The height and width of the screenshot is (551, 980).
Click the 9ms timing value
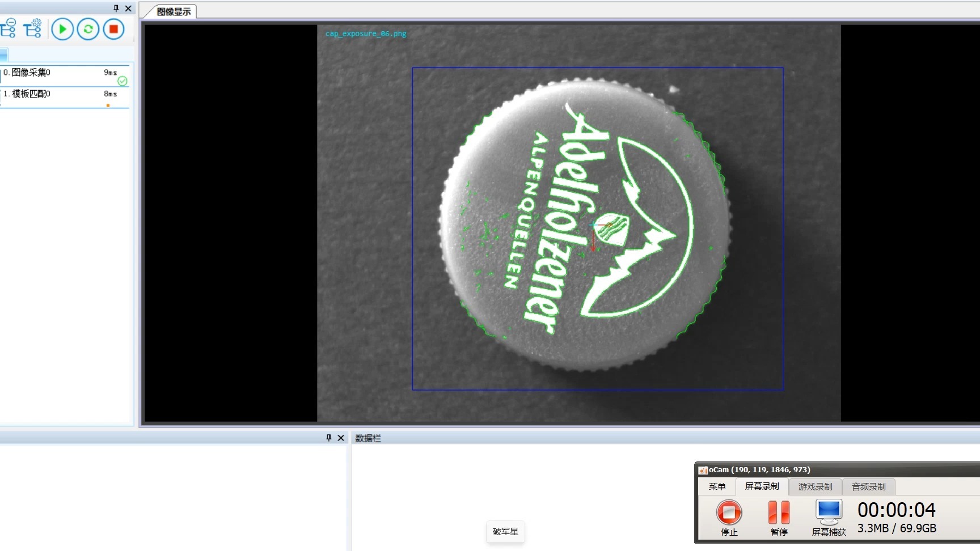click(111, 73)
